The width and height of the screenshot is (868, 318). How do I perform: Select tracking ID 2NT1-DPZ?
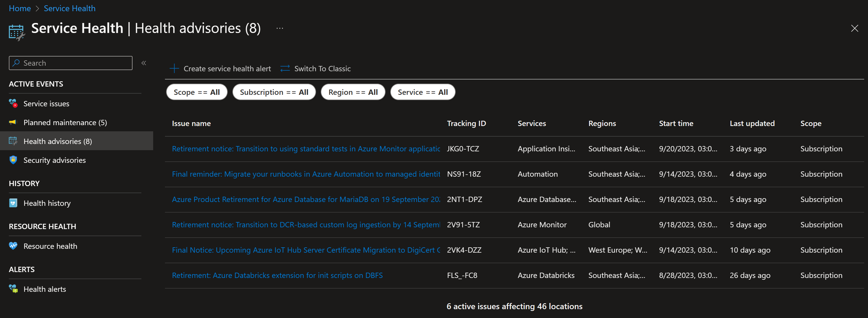[464, 199]
